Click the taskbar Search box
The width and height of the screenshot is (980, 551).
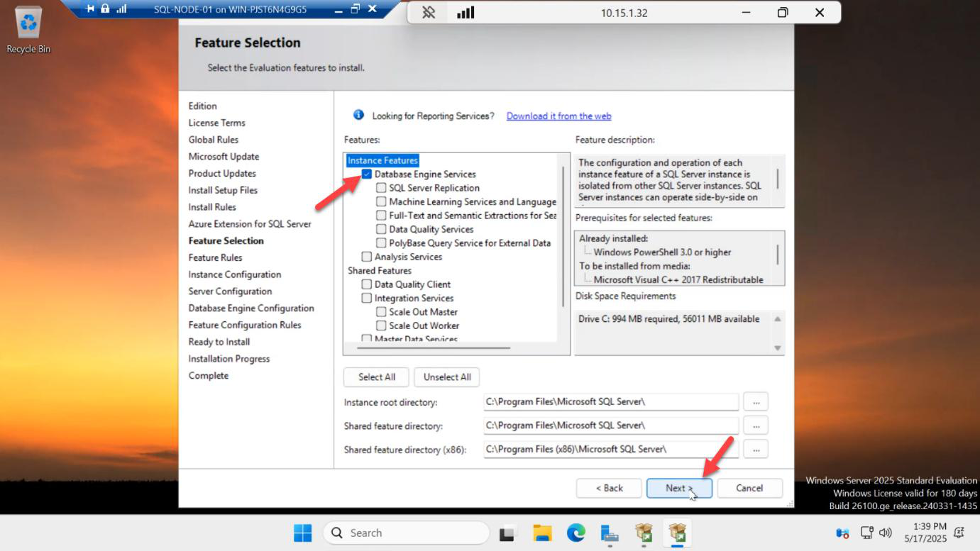pos(406,533)
